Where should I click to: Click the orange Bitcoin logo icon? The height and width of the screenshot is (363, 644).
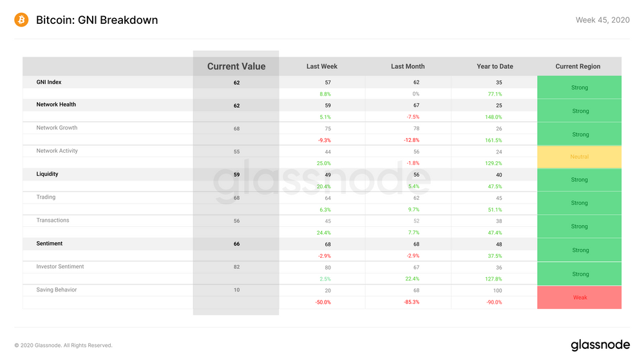pyautogui.click(x=21, y=20)
